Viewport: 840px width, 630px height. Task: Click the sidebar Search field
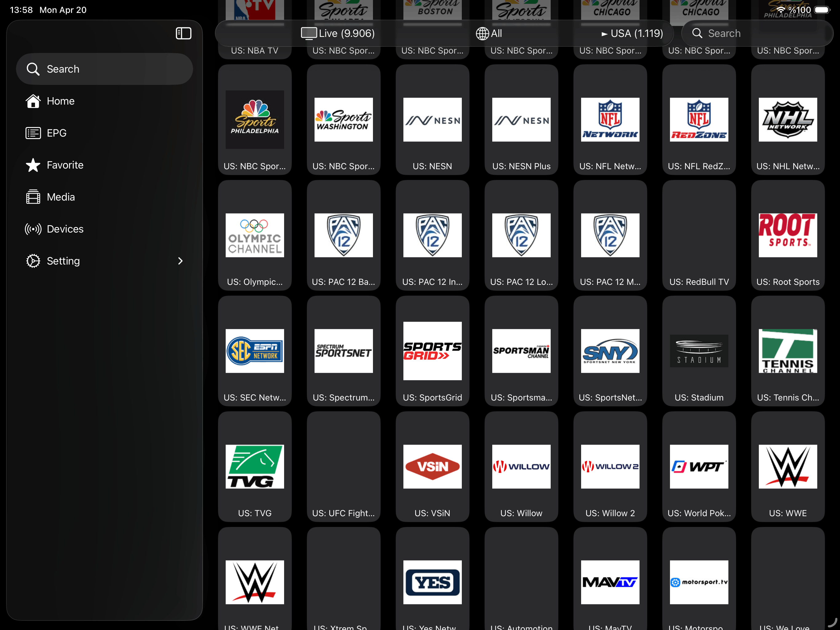click(105, 69)
